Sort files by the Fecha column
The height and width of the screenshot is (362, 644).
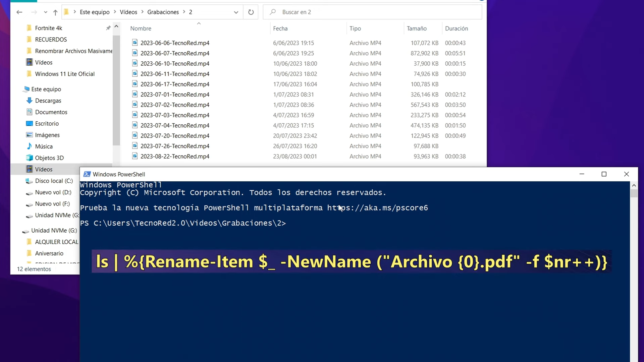point(280,28)
